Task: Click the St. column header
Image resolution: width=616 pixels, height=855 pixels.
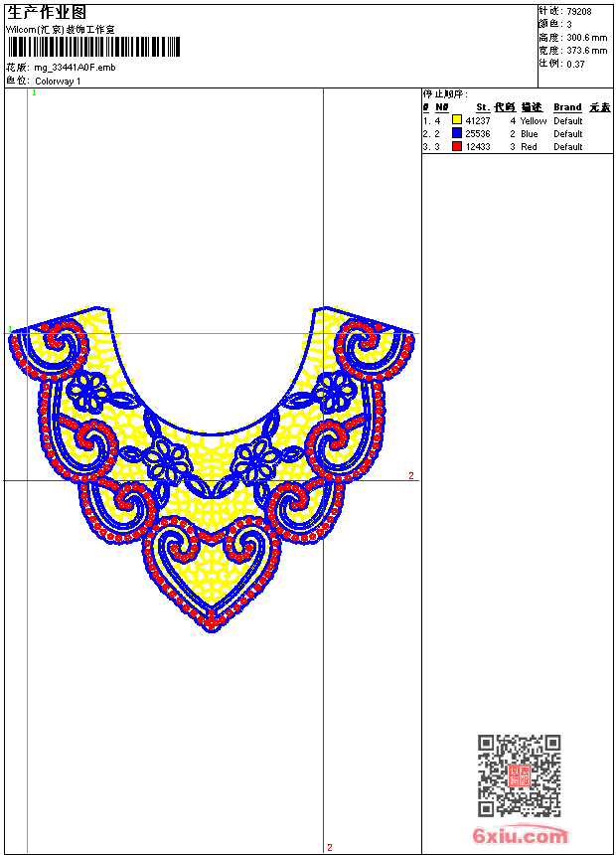Action: 483,107
